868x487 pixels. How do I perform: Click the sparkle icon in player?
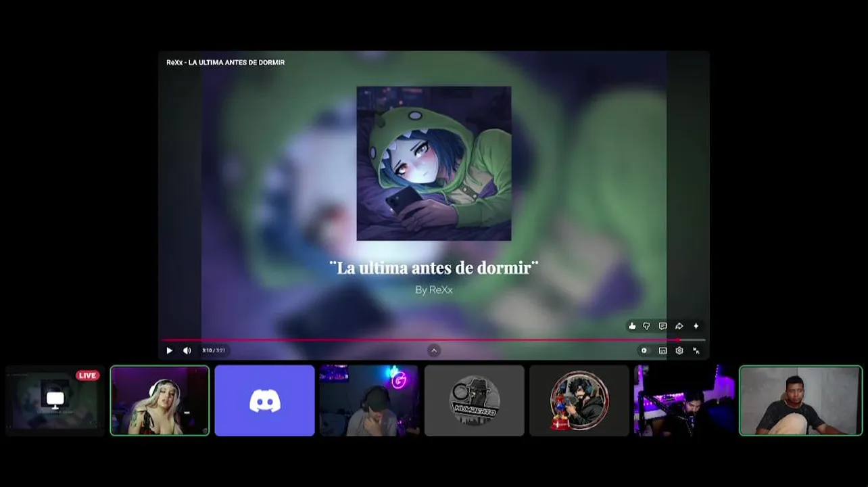696,326
